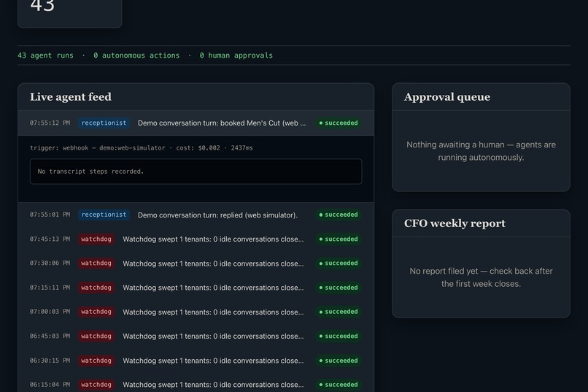Click the receptionist tag on the 07:55:12 row
Viewport: 588px width, 392px height.
tap(104, 123)
